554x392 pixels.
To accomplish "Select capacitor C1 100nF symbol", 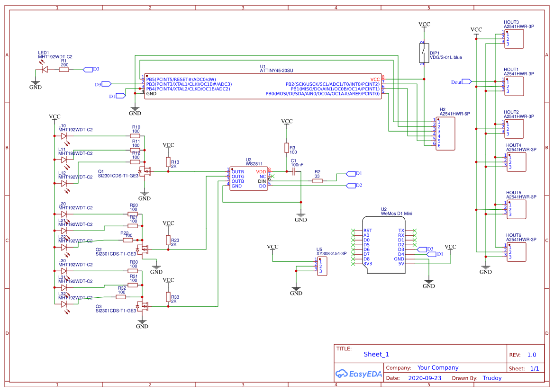I will tap(295, 170).
